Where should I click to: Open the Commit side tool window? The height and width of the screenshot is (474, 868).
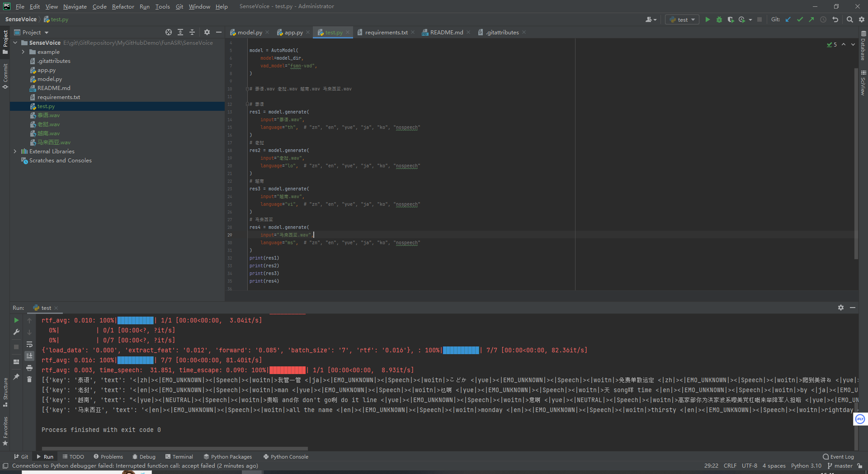pyautogui.click(x=5, y=76)
